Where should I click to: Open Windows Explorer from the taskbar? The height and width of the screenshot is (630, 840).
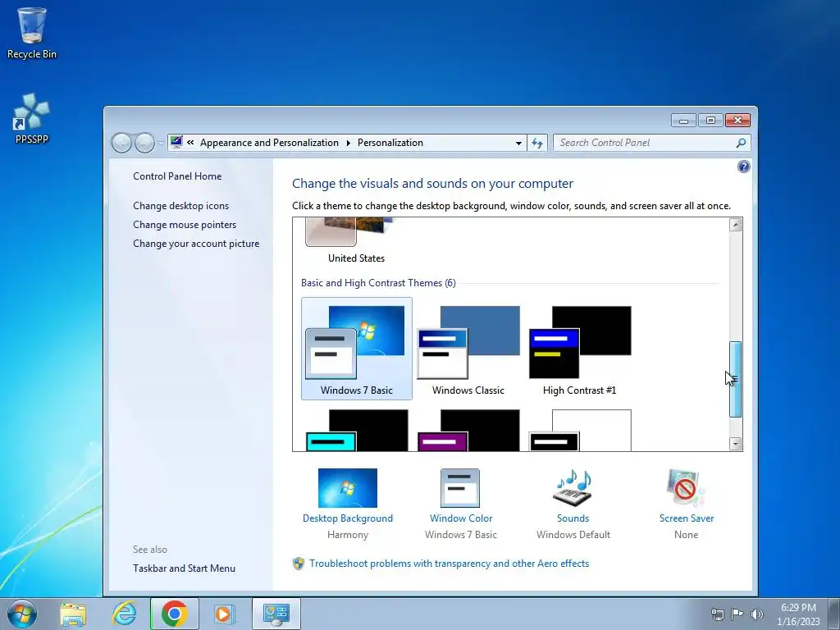[73, 614]
